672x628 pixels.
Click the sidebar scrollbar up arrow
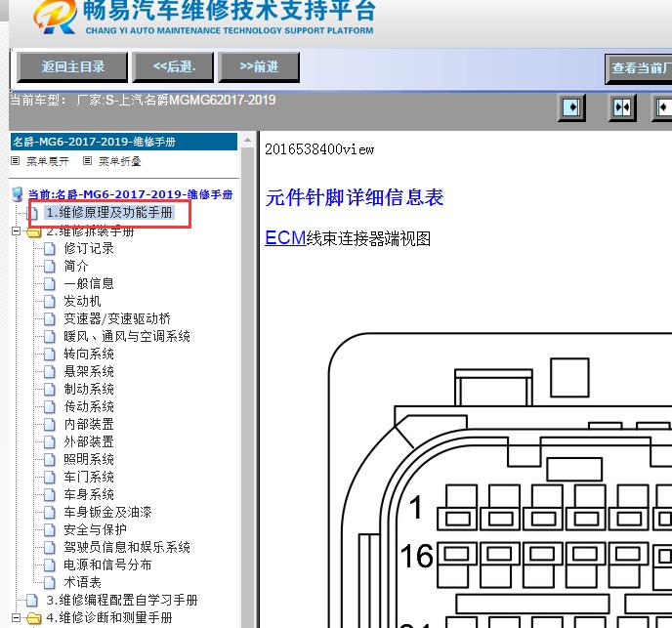[x=247, y=140]
